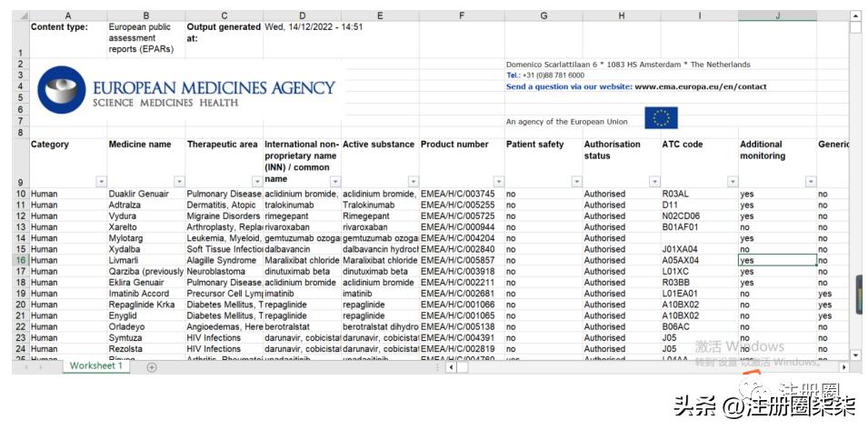868x430 pixels.
Task: Click the EMEA/H/C/002681 product number cell
Action: point(462,294)
